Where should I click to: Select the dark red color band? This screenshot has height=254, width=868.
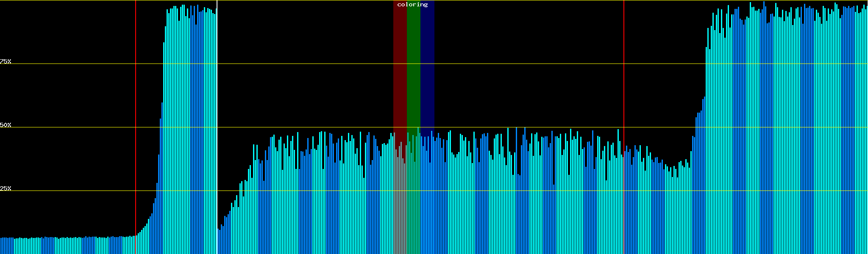point(400,63)
